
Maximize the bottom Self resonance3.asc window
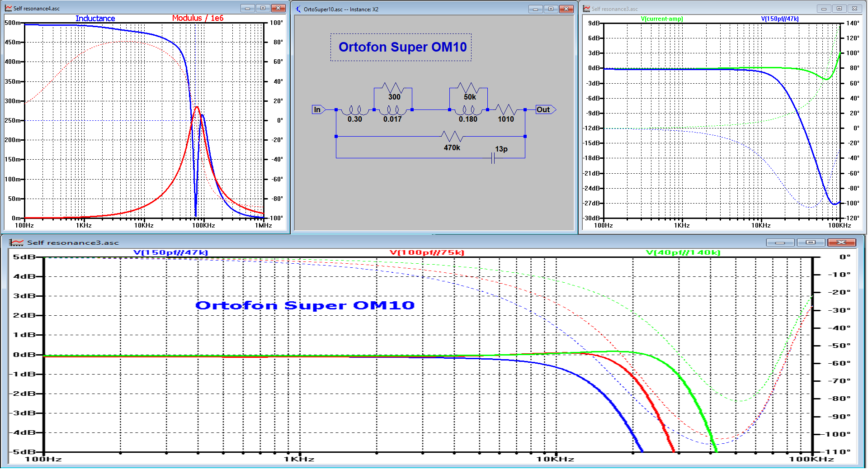(x=811, y=242)
